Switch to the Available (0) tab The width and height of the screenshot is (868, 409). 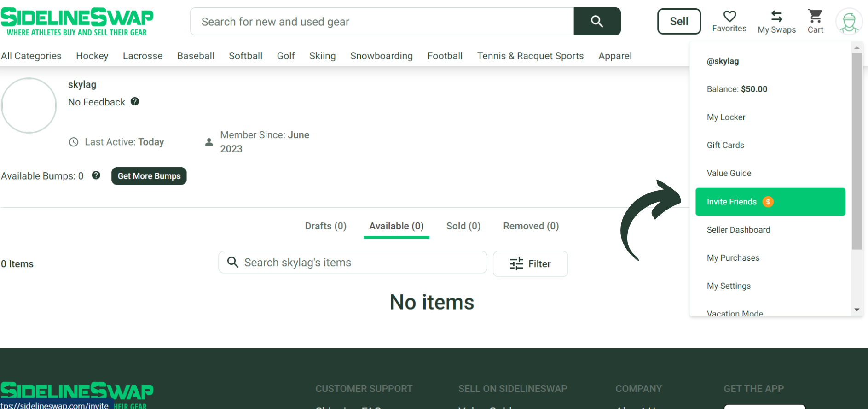tap(396, 226)
